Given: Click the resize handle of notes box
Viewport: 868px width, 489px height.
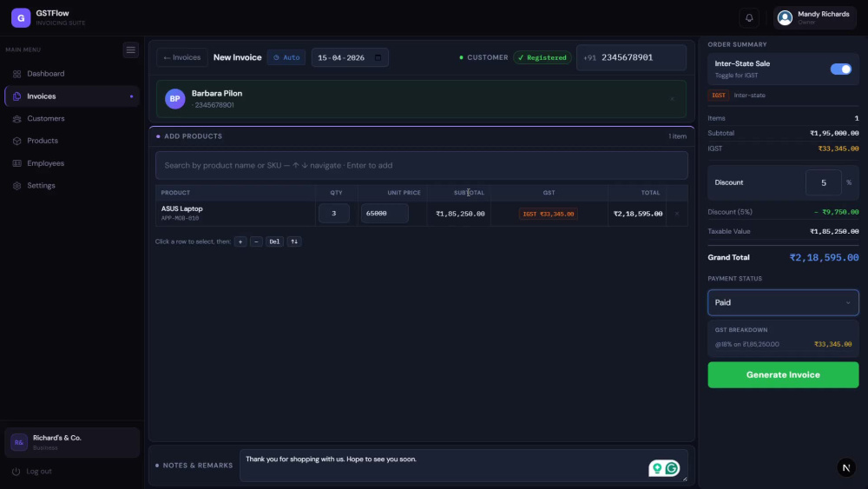Looking at the screenshot, I should (x=685, y=479).
